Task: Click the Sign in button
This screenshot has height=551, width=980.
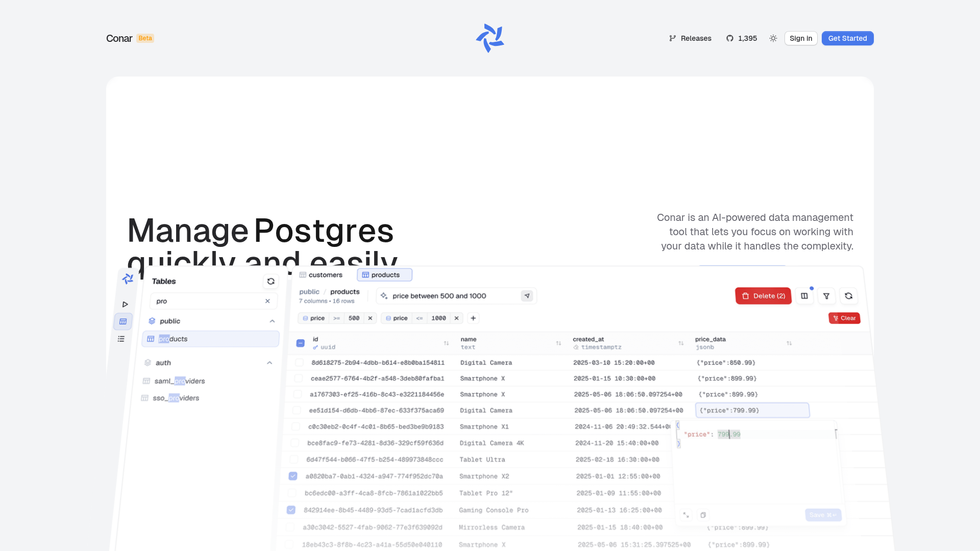Action: (x=801, y=38)
